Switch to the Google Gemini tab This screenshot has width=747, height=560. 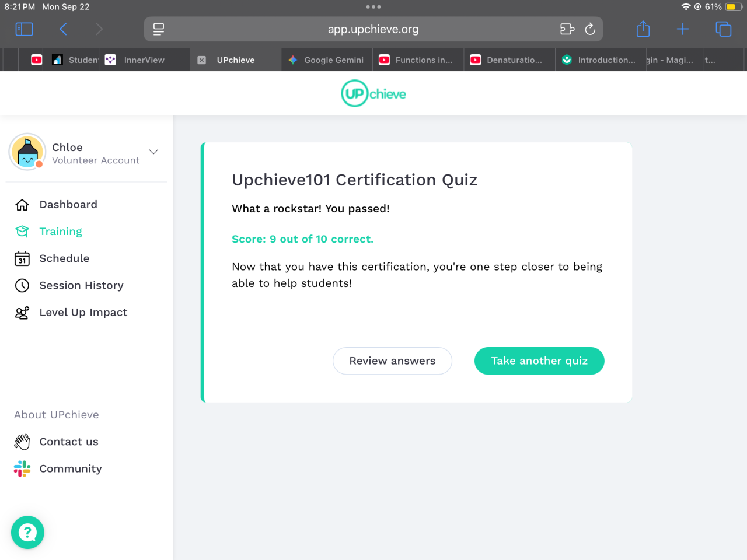[x=327, y=60]
